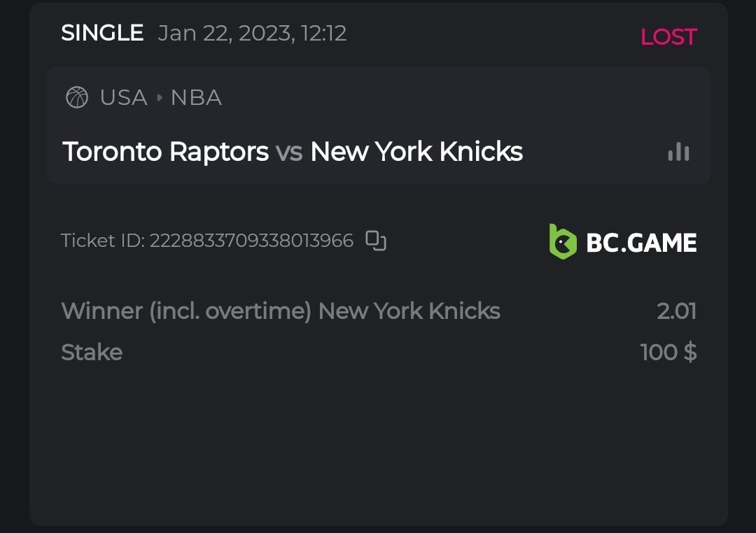The image size is (756, 533).
Task: Select the USA country label
Action: point(123,97)
